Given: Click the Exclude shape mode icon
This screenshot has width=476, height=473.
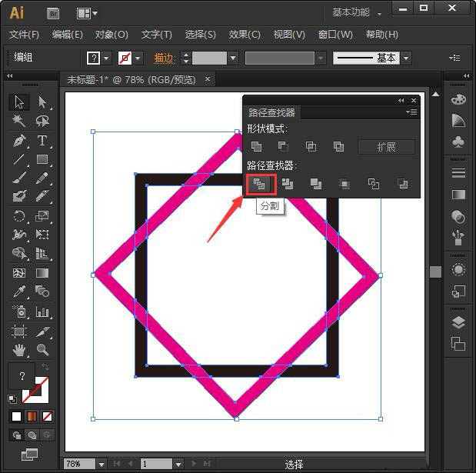Looking at the screenshot, I should coord(338,147).
